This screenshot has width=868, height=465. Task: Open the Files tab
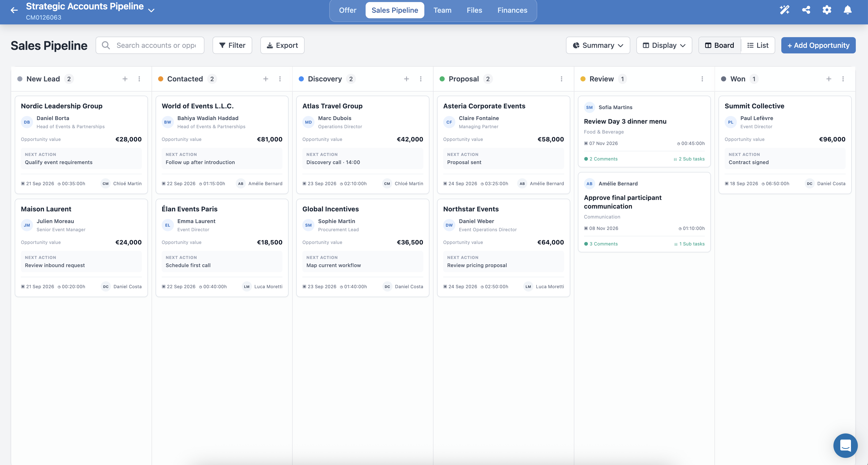[x=474, y=10]
